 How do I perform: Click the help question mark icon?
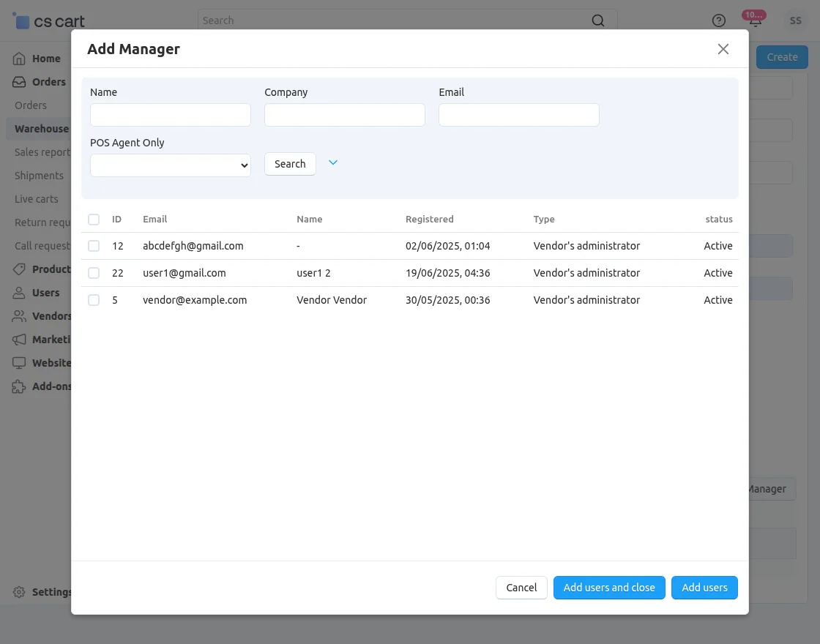click(x=718, y=20)
